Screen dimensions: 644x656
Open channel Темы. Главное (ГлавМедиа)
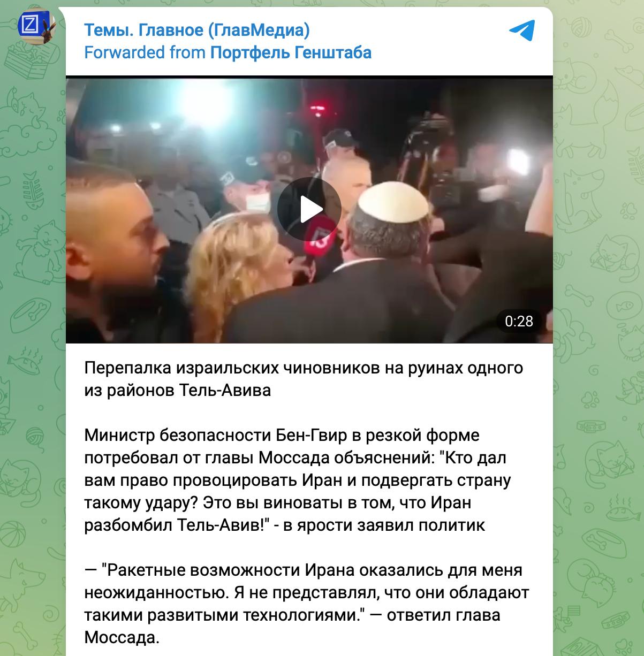click(197, 30)
